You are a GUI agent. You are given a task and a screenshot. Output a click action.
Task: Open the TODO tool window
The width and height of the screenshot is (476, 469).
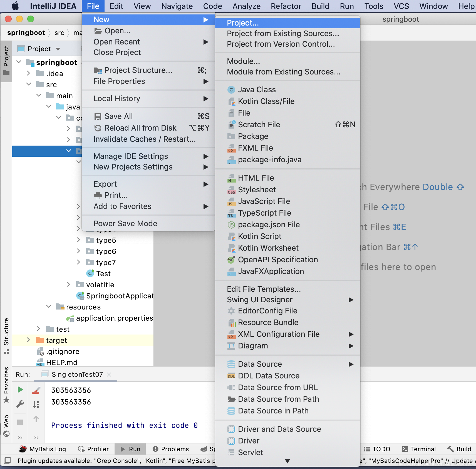(377, 449)
